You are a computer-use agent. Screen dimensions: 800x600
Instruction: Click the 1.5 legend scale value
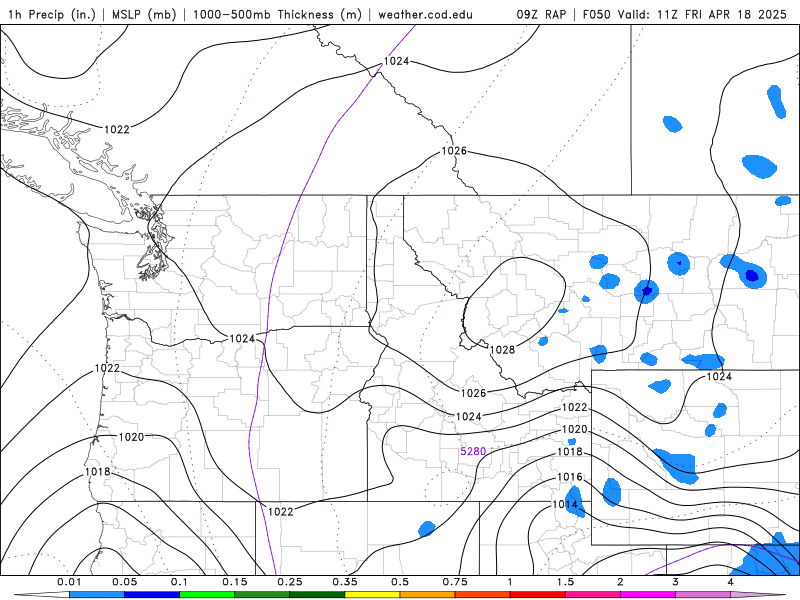(565, 582)
